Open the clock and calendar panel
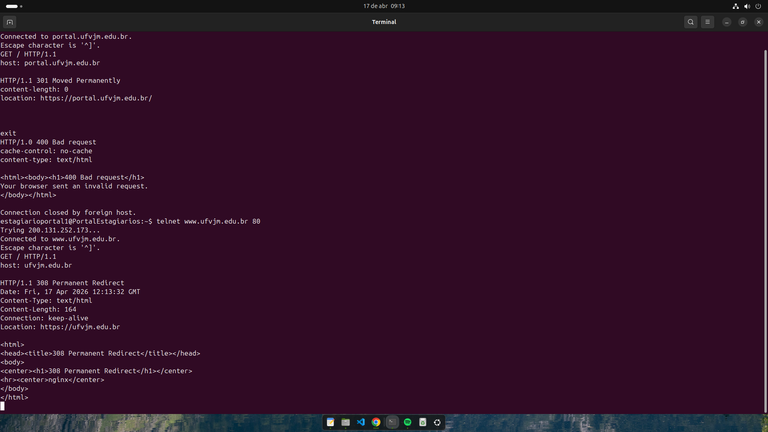Screen dimensions: 768x432 pos(384,6)
